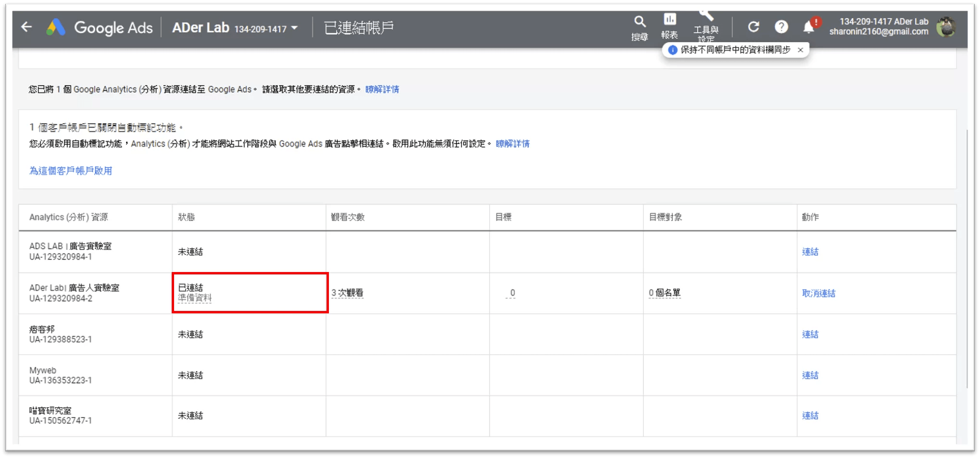The height and width of the screenshot is (458, 980).
Task: Dismiss the 保持不同帳戶中的資料欄同步 tooltip
Action: pyautogui.click(x=800, y=50)
